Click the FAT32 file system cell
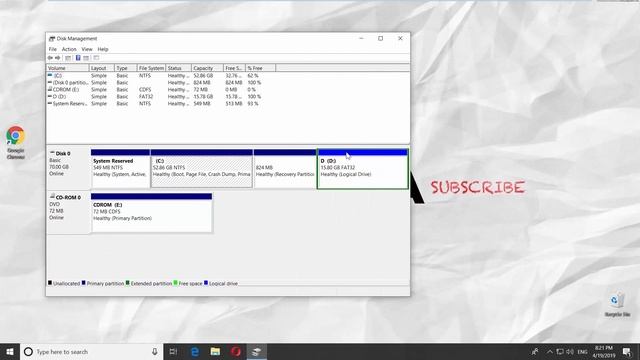 [146, 96]
